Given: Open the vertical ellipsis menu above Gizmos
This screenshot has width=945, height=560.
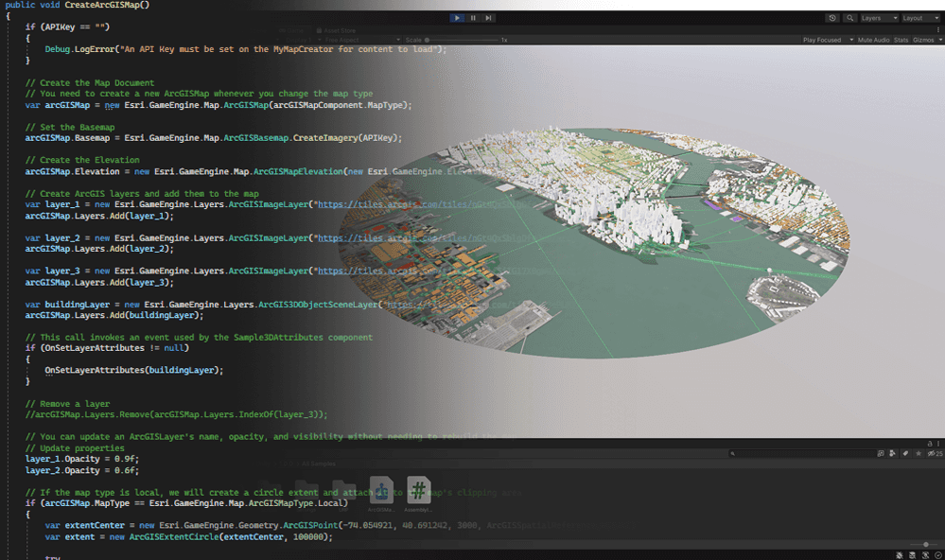Looking at the screenshot, I should point(938,29).
